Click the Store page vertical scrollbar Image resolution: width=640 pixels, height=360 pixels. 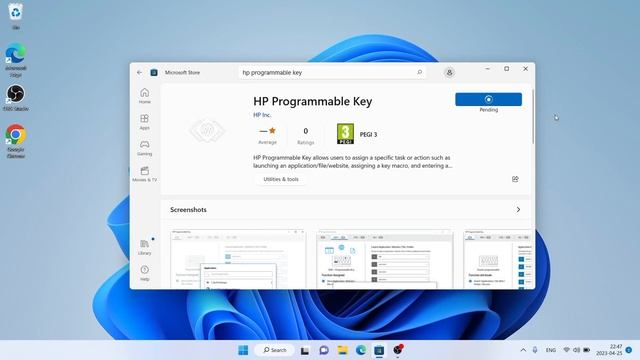click(533, 116)
